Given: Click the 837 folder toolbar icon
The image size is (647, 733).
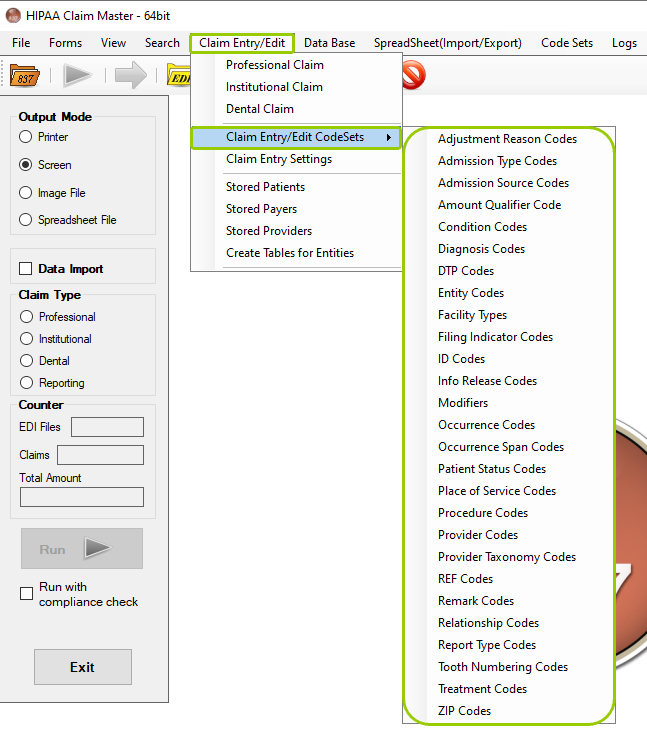Looking at the screenshot, I should 25,75.
